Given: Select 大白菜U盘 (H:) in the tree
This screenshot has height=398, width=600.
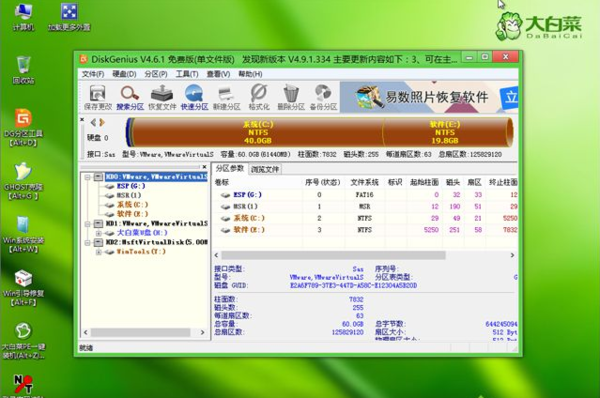Looking at the screenshot, I should point(142,233).
